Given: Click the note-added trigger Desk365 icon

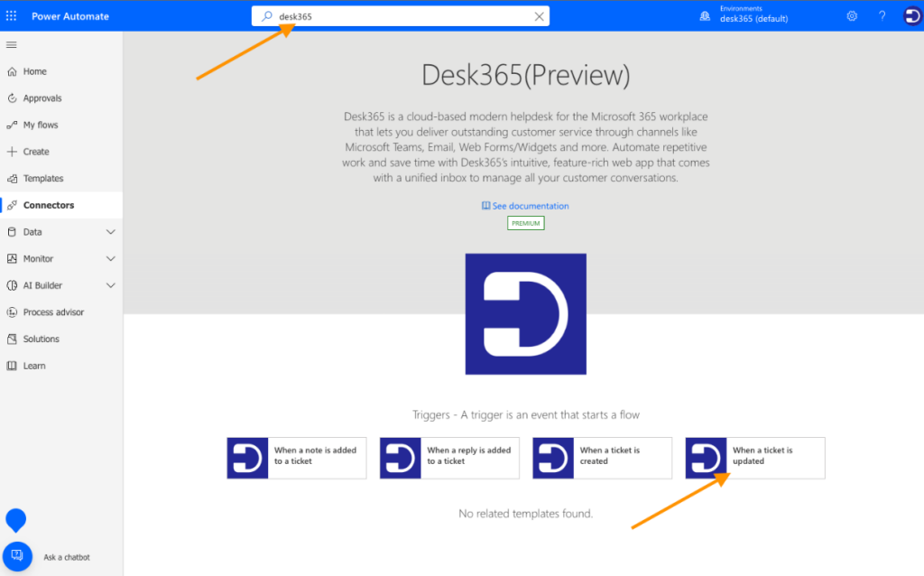Looking at the screenshot, I should coord(247,458).
